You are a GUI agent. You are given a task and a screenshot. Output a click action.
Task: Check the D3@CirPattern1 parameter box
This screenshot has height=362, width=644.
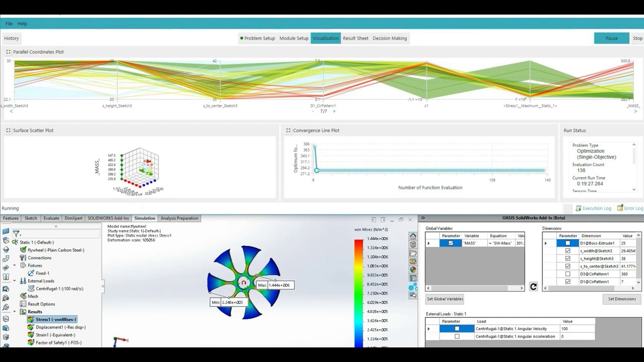coord(568,274)
